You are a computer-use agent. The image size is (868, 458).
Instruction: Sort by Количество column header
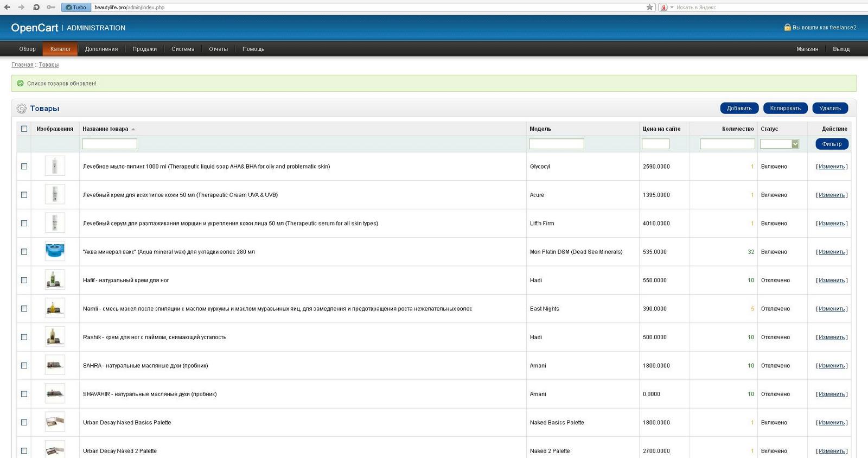tap(738, 129)
